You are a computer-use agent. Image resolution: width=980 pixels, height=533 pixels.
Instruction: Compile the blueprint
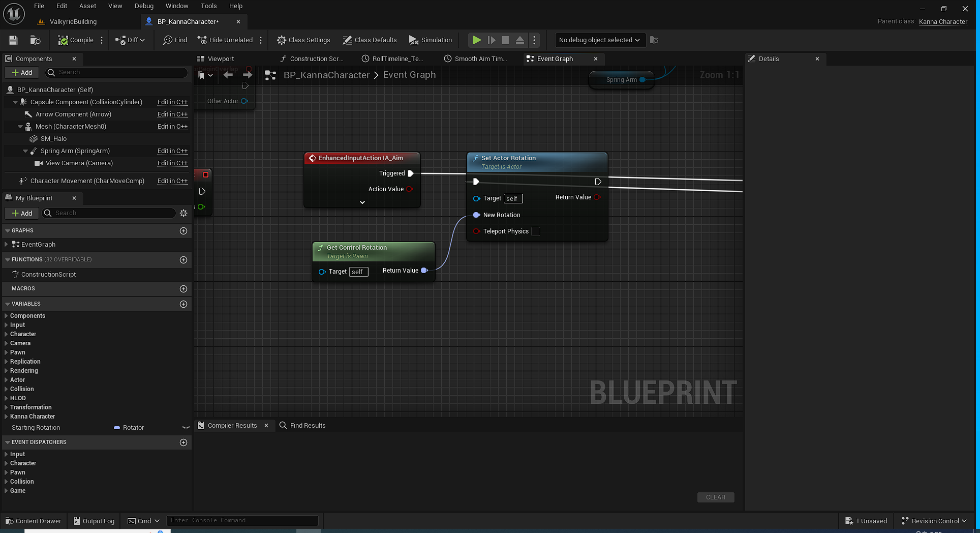76,40
